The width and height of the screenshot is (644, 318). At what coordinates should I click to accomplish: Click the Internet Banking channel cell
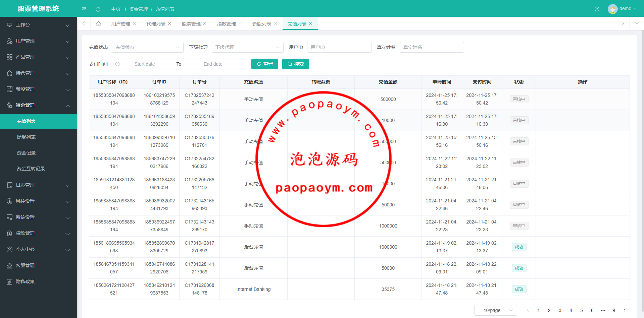253,289
